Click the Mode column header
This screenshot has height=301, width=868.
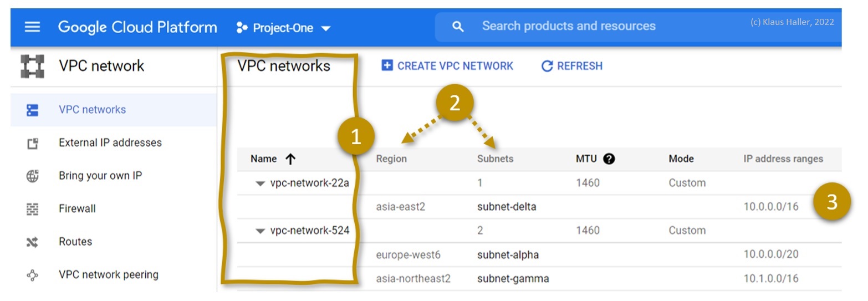point(681,159)
